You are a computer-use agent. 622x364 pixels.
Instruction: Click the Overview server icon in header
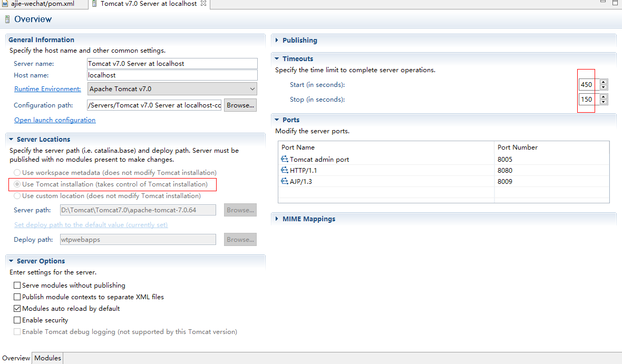7,19
